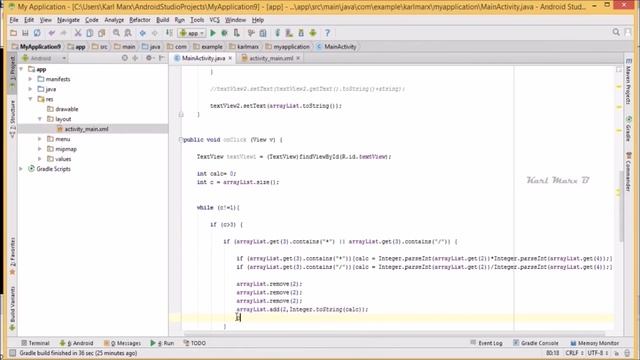Open the app run configuration dropdown
Screen dimensions: 640x360
(191, 33)
